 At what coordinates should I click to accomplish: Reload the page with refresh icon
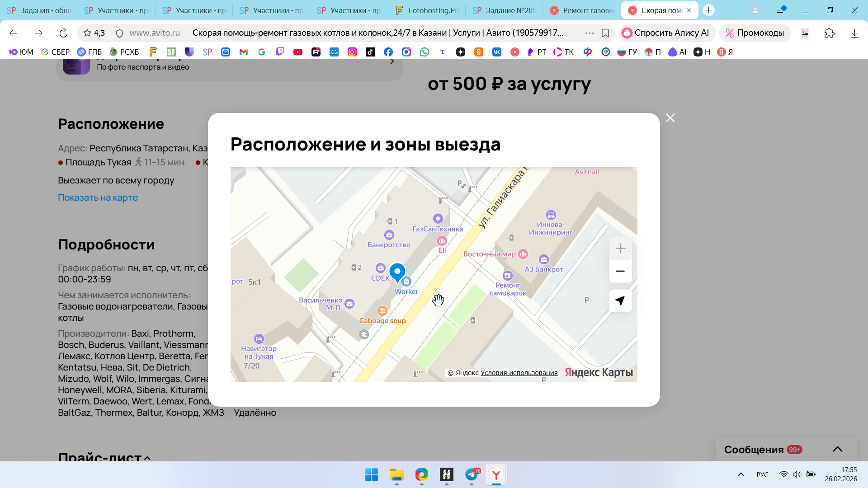(x=63, y=33)
